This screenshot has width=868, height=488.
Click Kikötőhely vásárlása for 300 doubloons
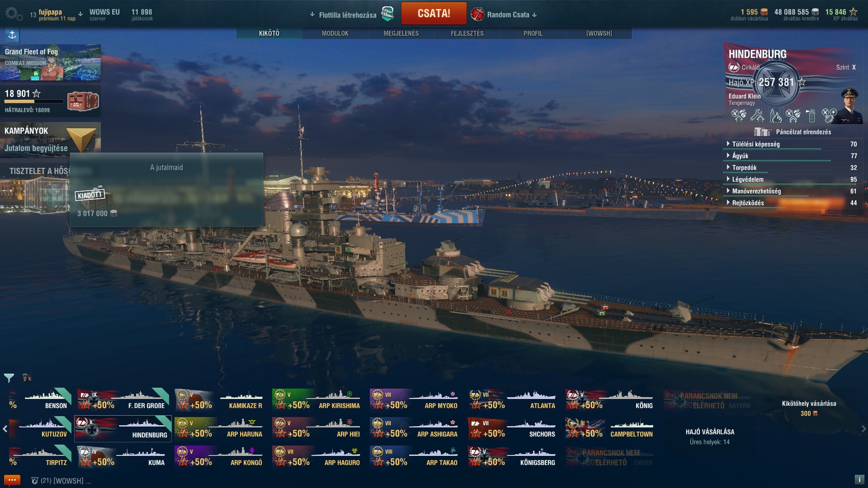(809, 408)
